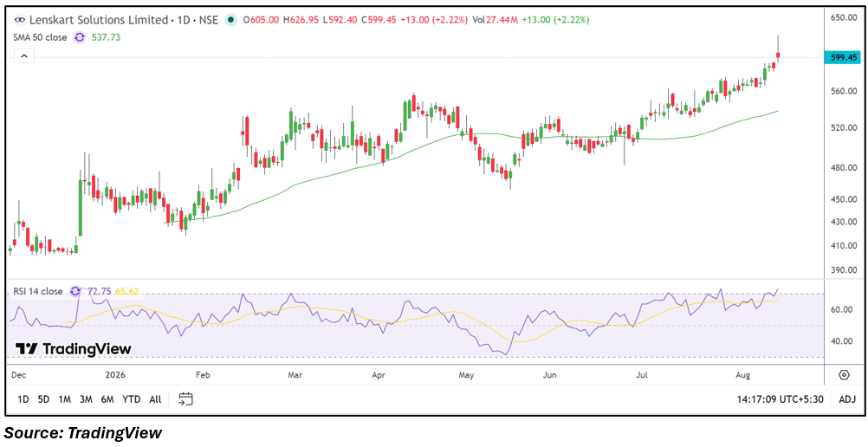Screen dimensions: 868x447
Task: Click the RSI 60.00 axis label
Action: click(x=841, y=309)
